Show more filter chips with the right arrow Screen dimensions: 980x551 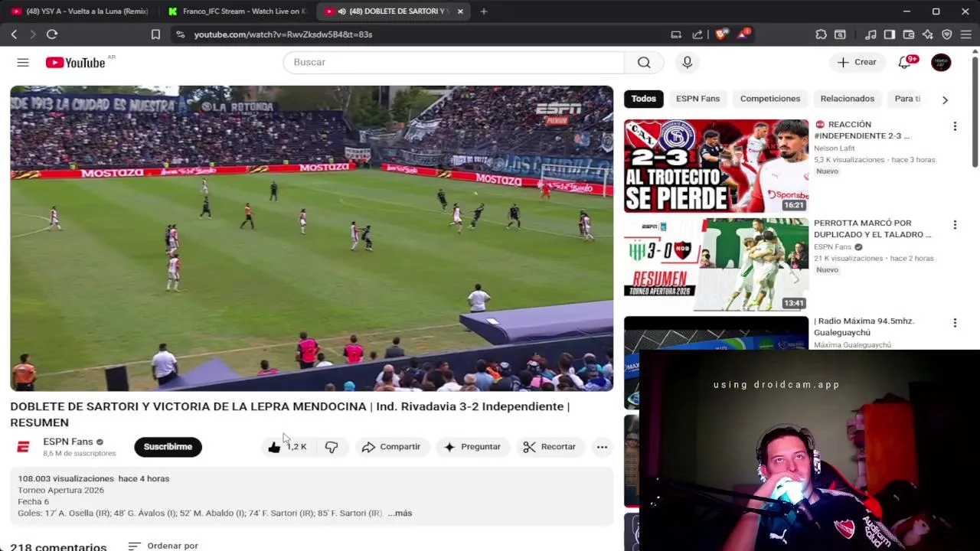945,99
